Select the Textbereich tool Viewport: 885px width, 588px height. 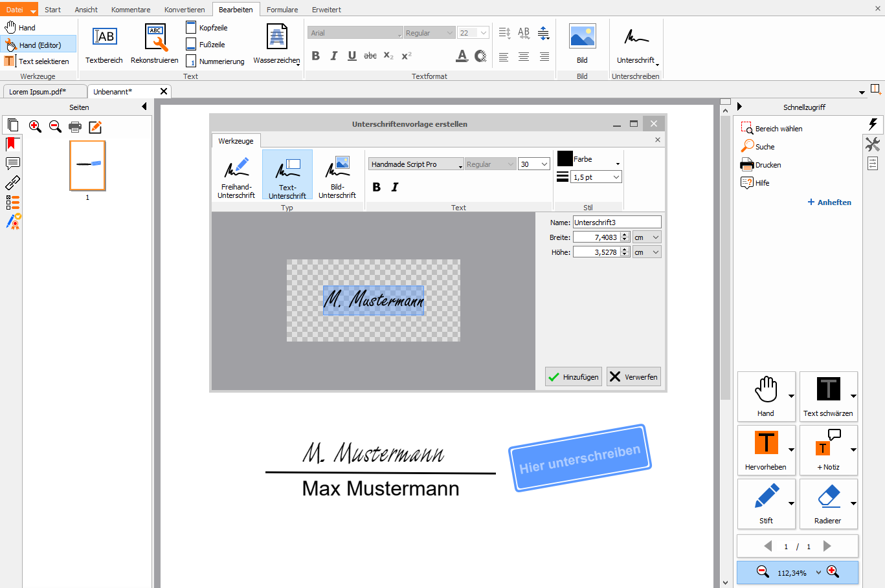click(x=104, y=44)
